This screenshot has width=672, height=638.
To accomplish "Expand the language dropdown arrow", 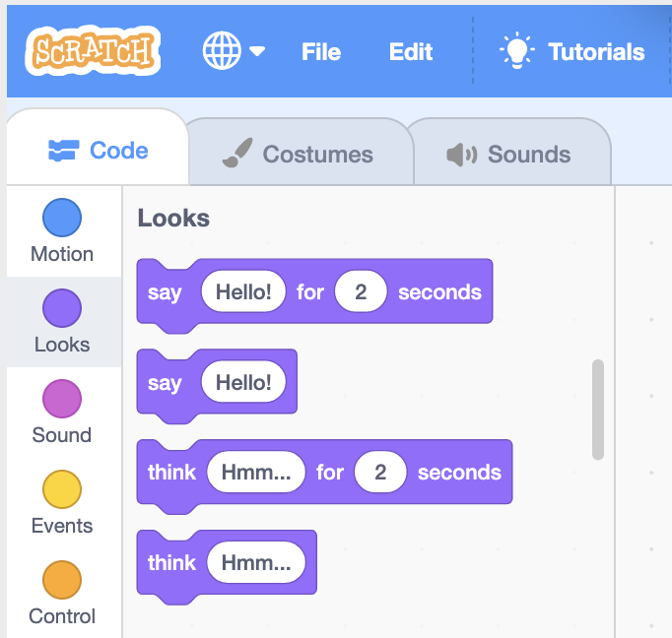I will tap(257, 52).
